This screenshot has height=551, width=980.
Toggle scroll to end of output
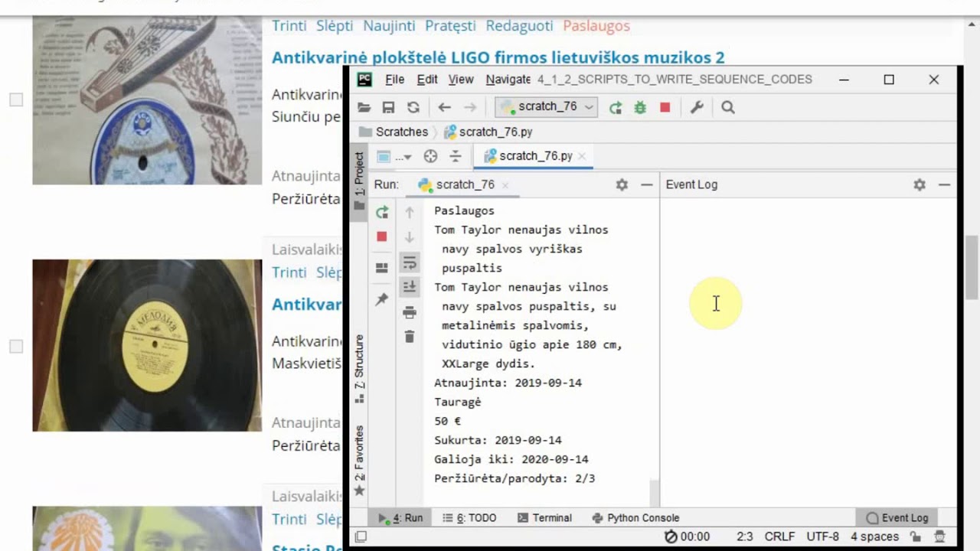click(x=410, y=286)
